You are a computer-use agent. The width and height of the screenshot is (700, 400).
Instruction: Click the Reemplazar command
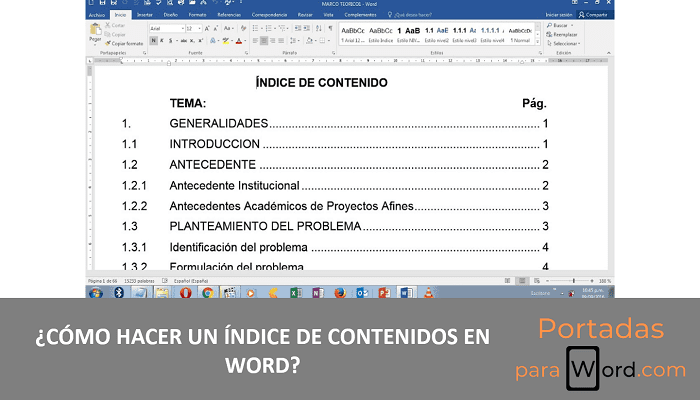click(x=562, y=34)
